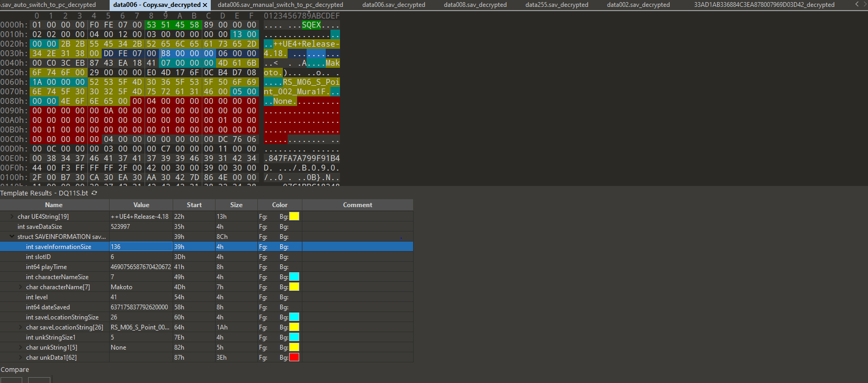The width and height of the screenshot is (868, 383).
Task: Click the Value column header
Action: point(141,205)
